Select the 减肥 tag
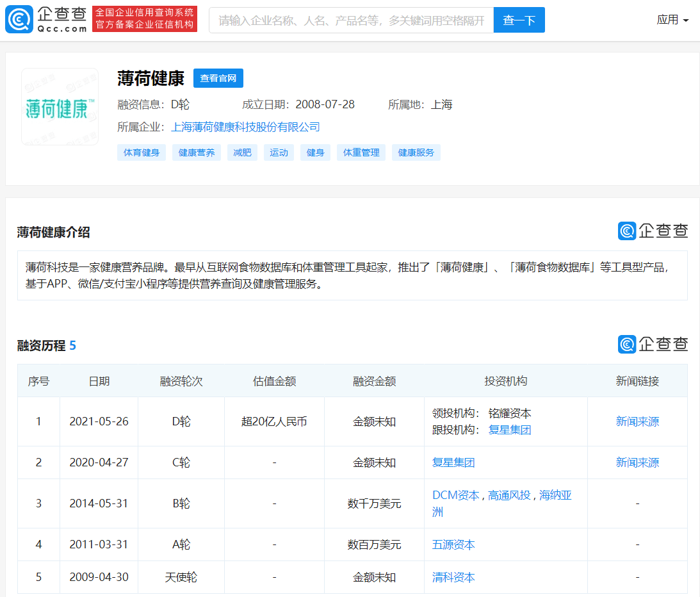Viewport: 700px width, 597px height. (x=243, y=152)
